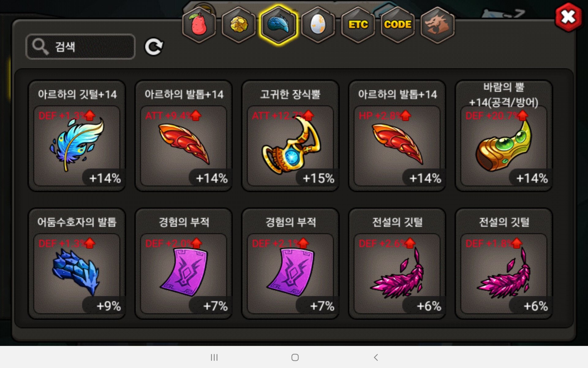
Task: Open the egg category tab
Action: 318,25
